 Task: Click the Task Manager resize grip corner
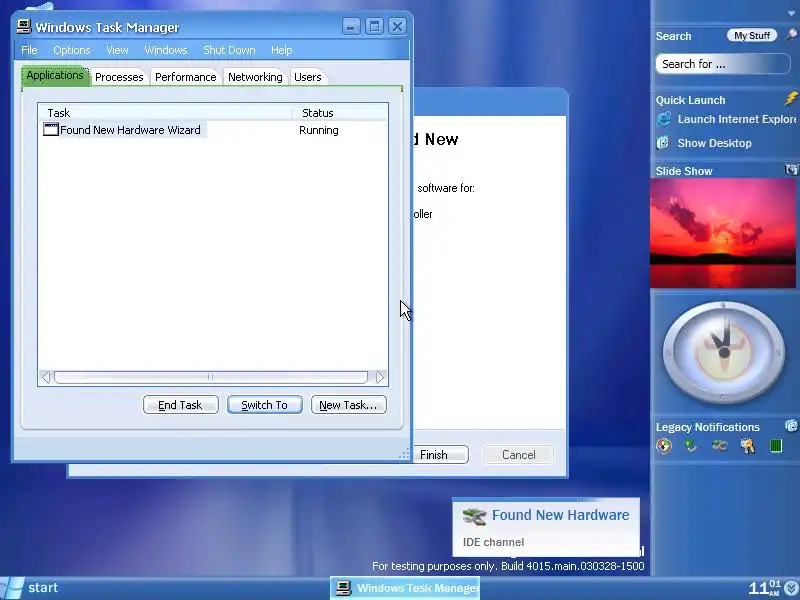[404, 454]
